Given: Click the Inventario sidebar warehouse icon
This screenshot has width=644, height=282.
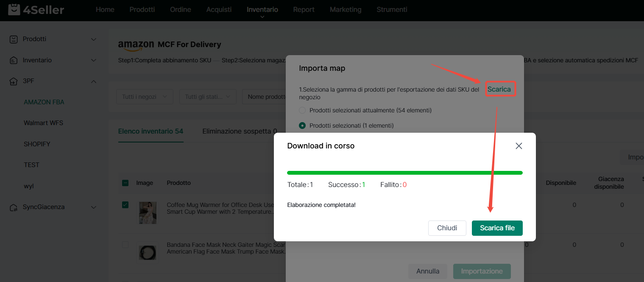Looking at the screenshot, I should pos(14,60).
